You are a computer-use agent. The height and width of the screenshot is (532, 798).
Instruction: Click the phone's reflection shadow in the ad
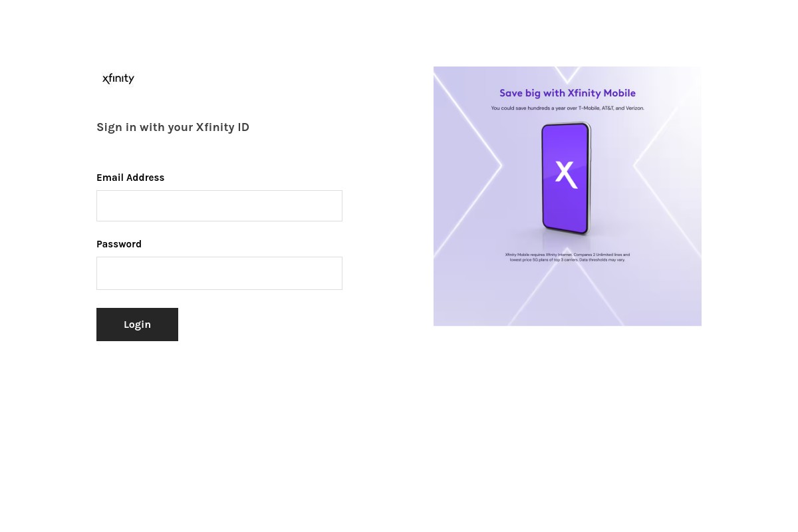[x=566, y=242]
